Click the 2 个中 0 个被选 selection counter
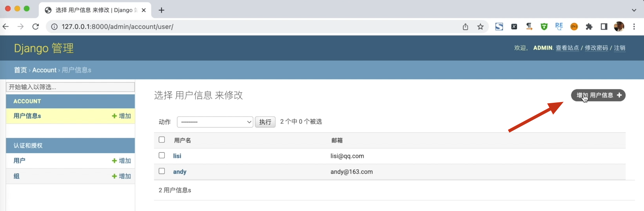644x211 pixels. coord(301,122)
